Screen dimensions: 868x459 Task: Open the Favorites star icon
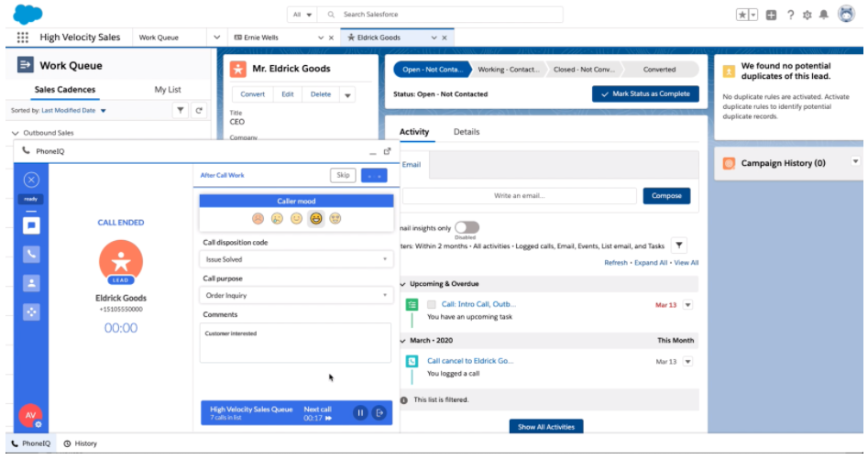[742, 15]
